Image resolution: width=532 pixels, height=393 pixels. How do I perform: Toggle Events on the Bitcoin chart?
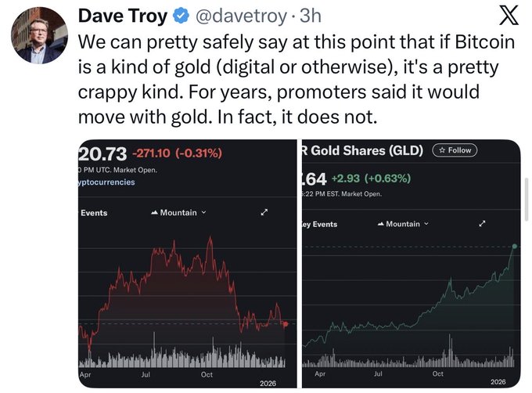click(94, 213)
